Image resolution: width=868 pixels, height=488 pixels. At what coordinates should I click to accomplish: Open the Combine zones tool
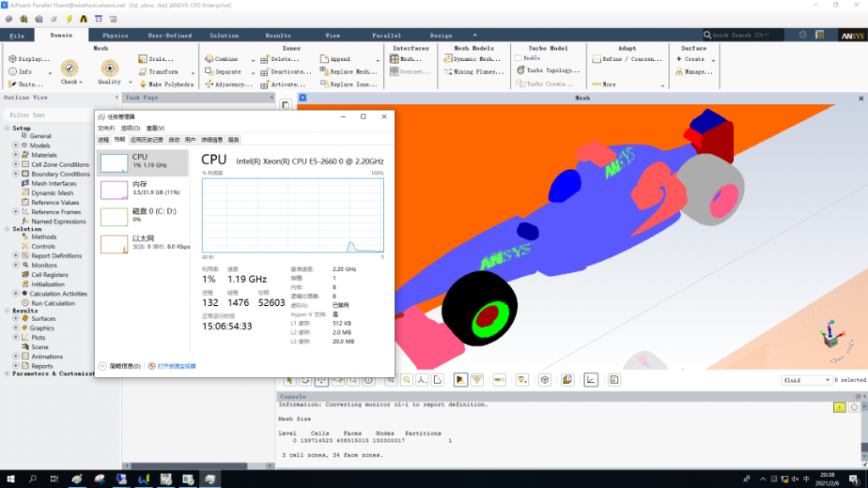tap(226, 59)
